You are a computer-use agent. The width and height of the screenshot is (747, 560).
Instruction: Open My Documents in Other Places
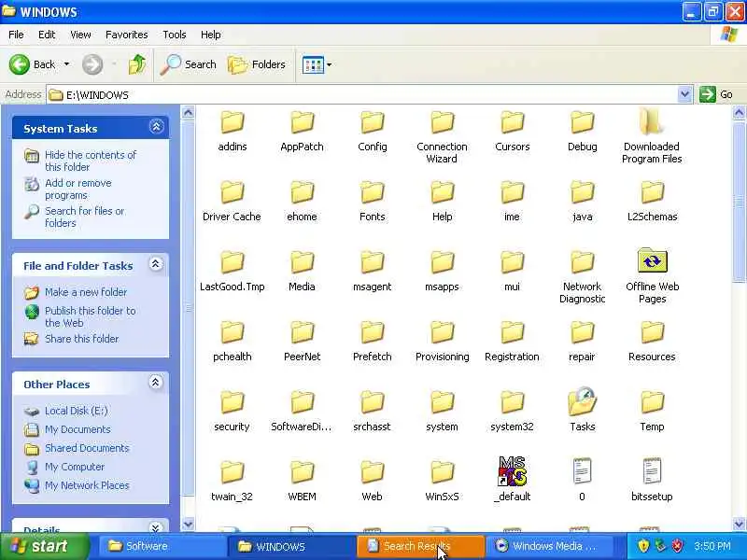point(78,429)
